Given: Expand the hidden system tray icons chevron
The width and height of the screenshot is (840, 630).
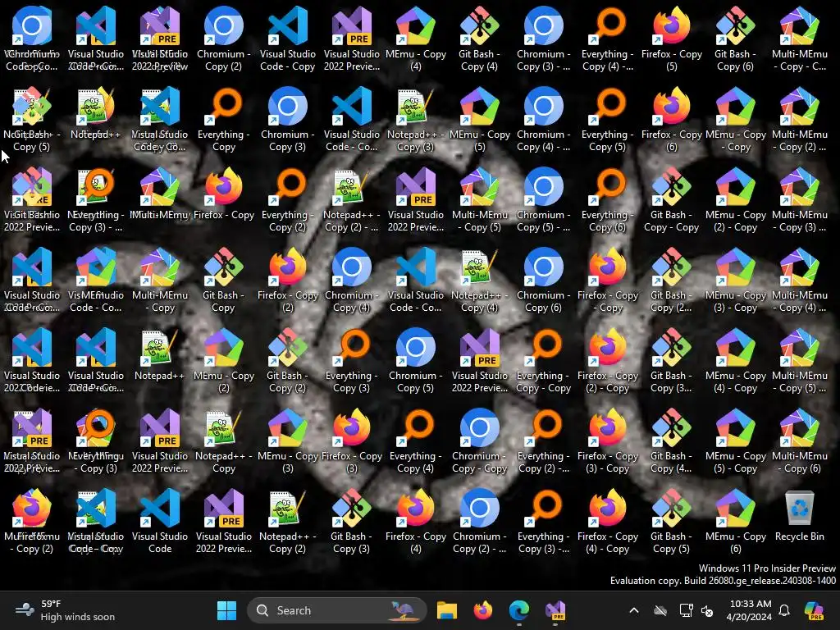Looking at the screenshot, I should tap(634, 610).
